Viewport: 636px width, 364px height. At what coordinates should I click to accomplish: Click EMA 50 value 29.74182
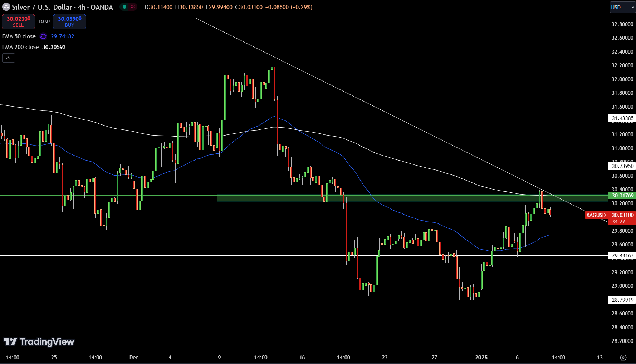tap(63, 36)
